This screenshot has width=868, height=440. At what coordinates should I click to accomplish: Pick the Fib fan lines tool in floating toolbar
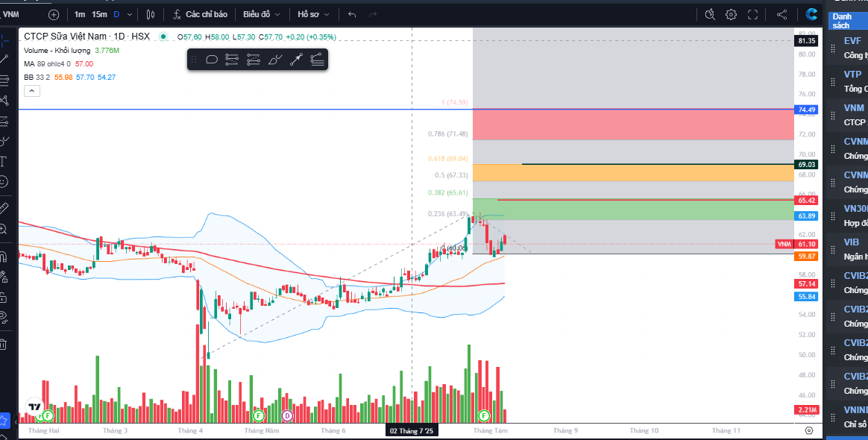pyautogui.click(x=317, y=59)
